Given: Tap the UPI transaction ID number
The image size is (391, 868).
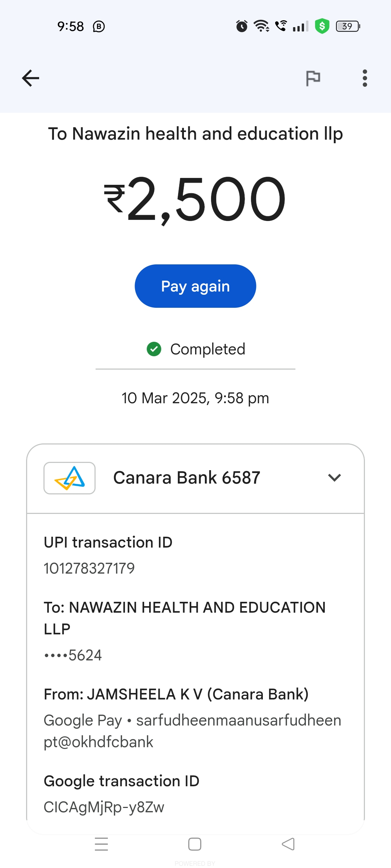Looking at the screenshot, I should [x=89, y=568].
